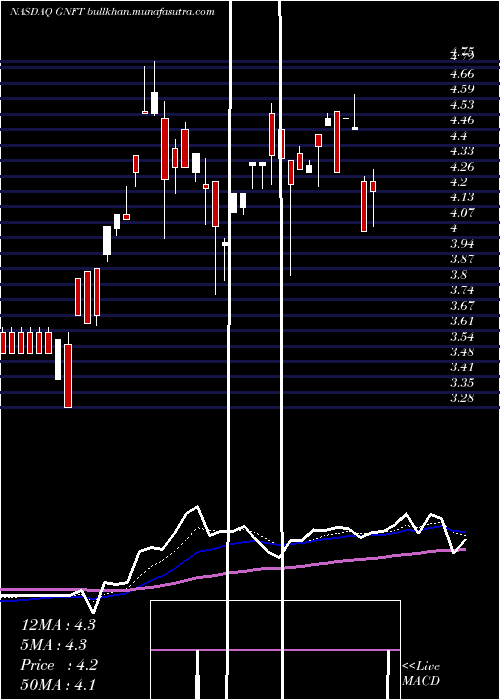Click the 3.28 price axis label
This screenshot has width=500, height=700.
tap(462, 399)
